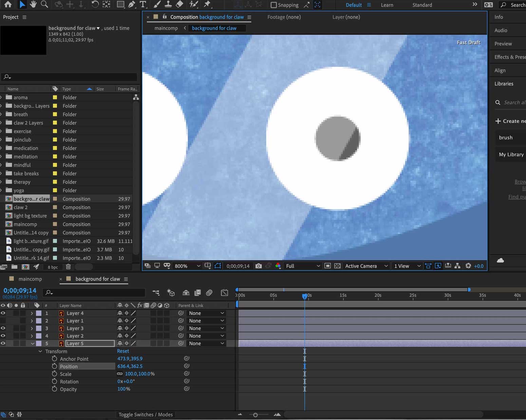The image size is (526, 420).
Task: Toggle the Opacity stopwatch keyframe icon
Action: coord(54,389)
